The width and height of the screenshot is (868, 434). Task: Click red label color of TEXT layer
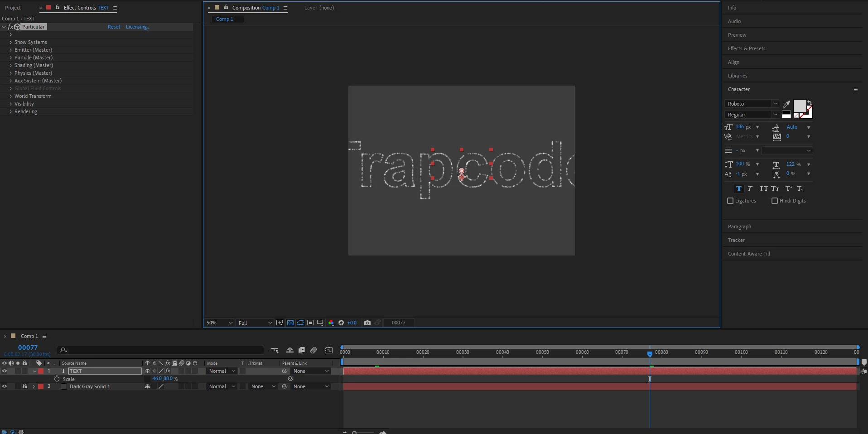[x=41, y=371]
